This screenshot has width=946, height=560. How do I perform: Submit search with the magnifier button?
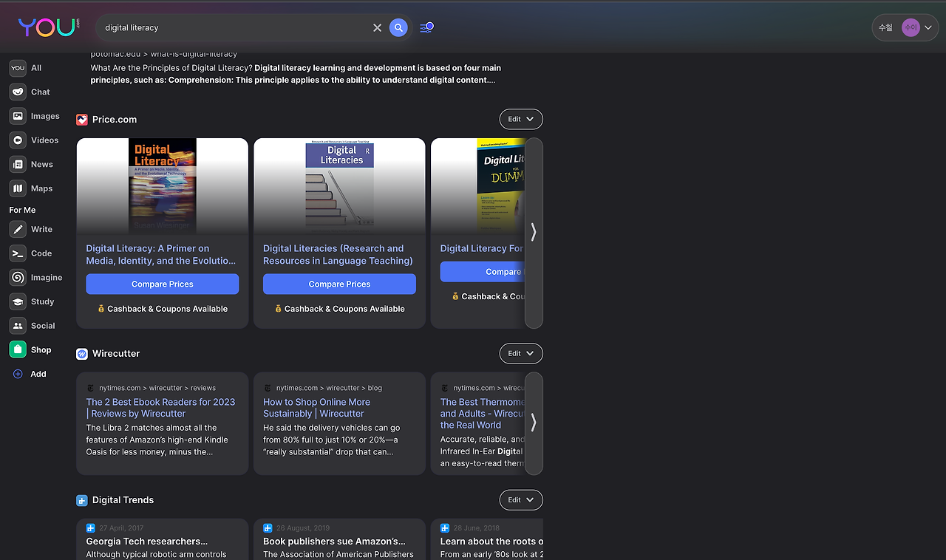(x=398, y=28)
